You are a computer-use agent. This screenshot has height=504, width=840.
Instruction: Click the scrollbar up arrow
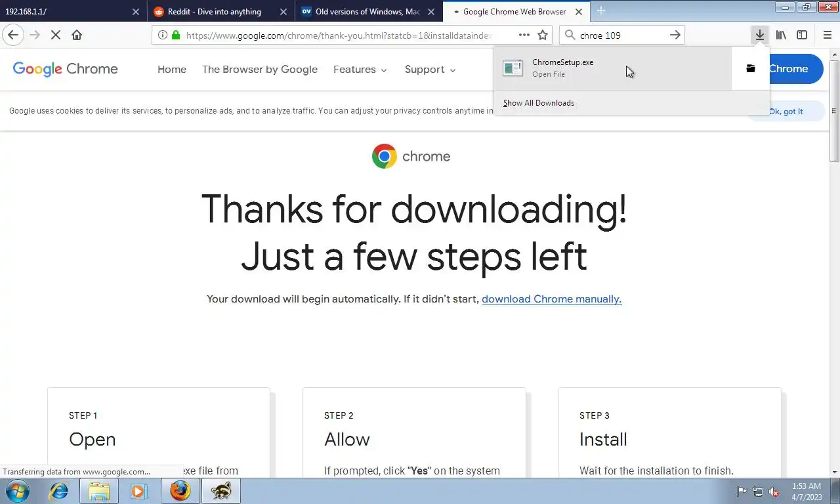[x=834, y=54]
